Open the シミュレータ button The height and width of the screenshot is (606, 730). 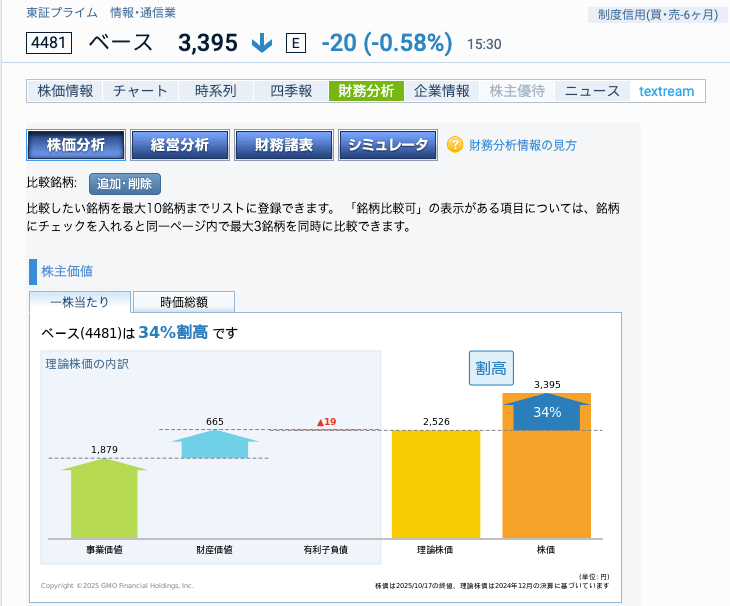coord(388,145)
